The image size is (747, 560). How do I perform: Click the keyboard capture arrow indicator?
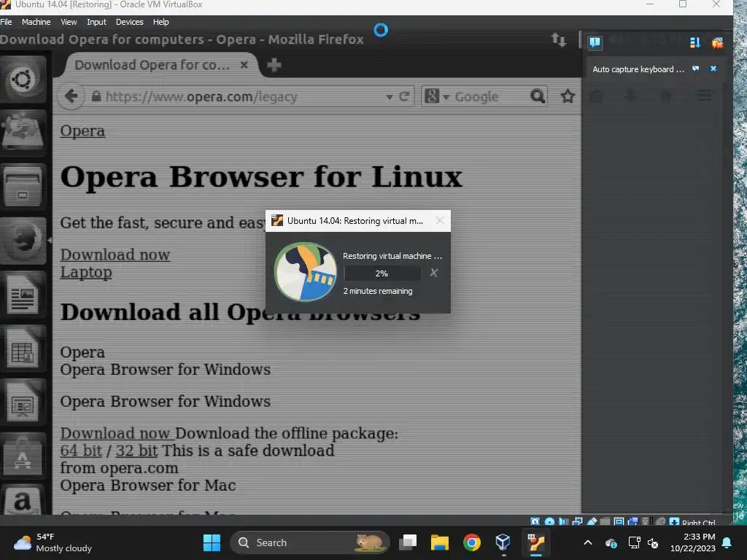[x=674, y=521]
